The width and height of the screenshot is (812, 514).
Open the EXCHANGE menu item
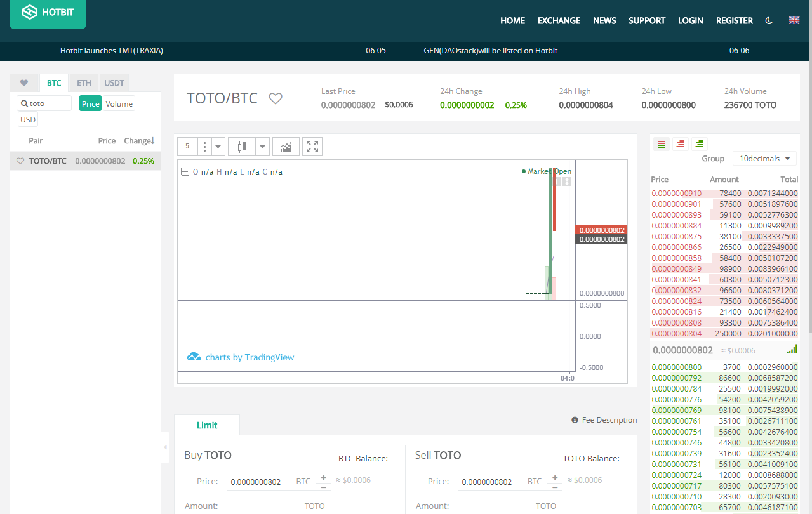559,20
